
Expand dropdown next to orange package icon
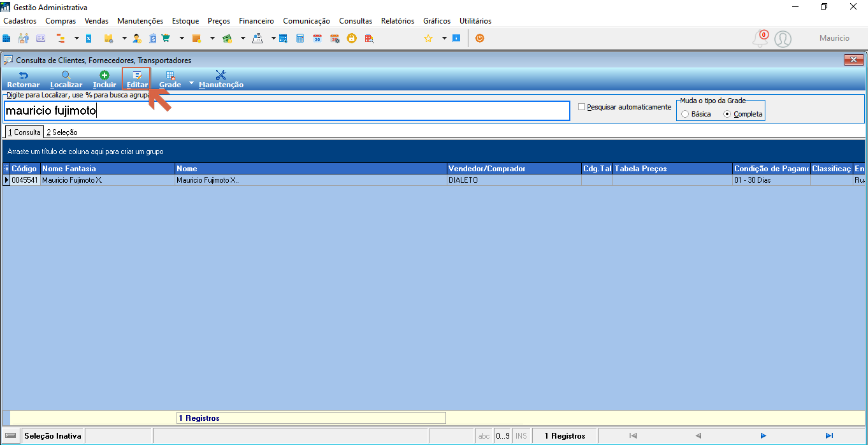(212, 38)
